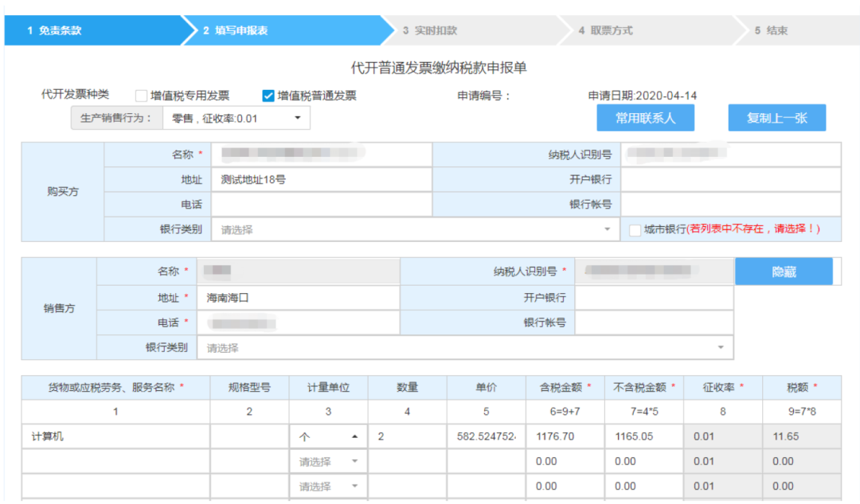
Task: Click the 规格型号 cell in 计算机 row
Action: (249, 436)
